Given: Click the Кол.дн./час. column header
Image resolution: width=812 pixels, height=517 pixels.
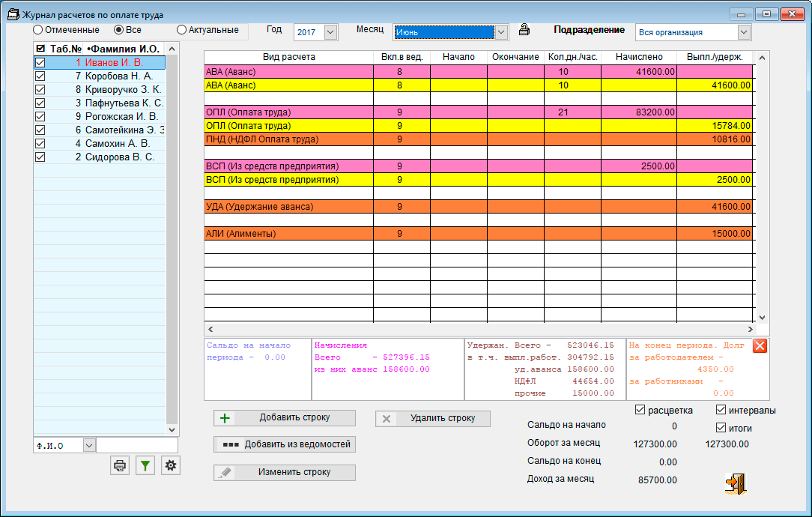Looking at the screenshot, I should (573, 57).
